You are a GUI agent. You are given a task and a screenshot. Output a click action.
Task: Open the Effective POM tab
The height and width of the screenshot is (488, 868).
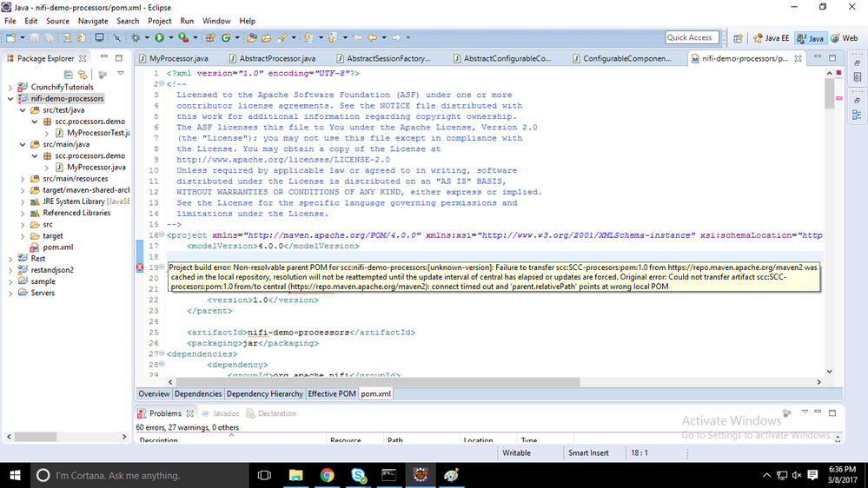pyautogui.click(x=332, y=394)
